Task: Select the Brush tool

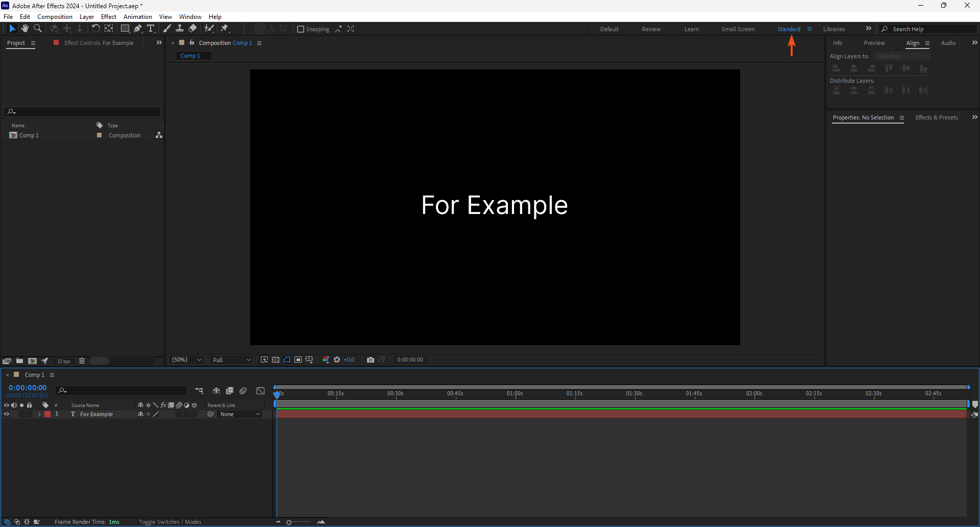Action: coord(167,29)
